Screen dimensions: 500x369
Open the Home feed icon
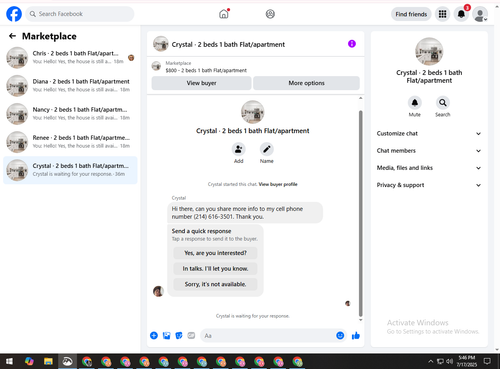point(224,14)
